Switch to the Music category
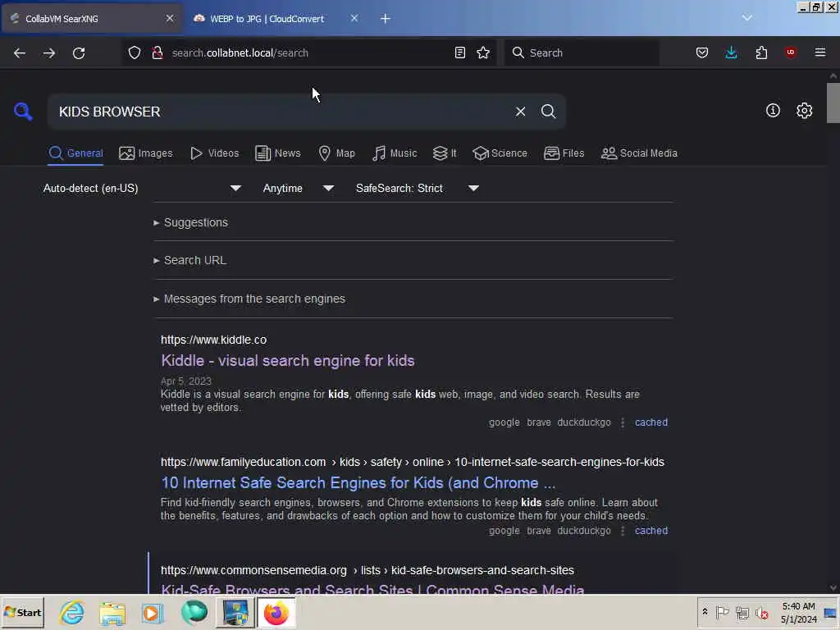The height and width of the screenshot is (630, 840). click(395, 153)
